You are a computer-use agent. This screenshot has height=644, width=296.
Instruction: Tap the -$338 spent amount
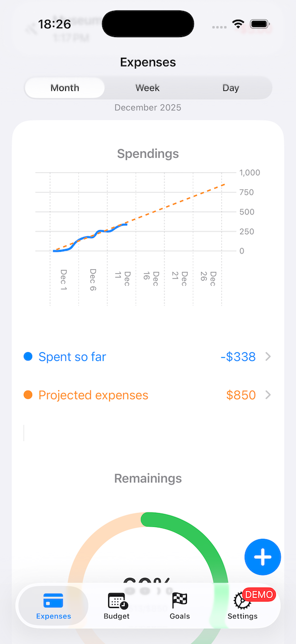(239, 357)
